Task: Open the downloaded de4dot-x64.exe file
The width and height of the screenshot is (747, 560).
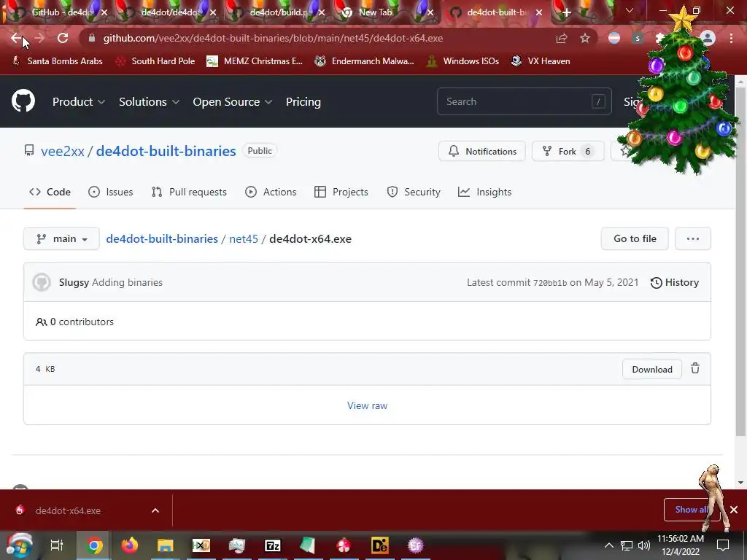Action: [68, 510]
